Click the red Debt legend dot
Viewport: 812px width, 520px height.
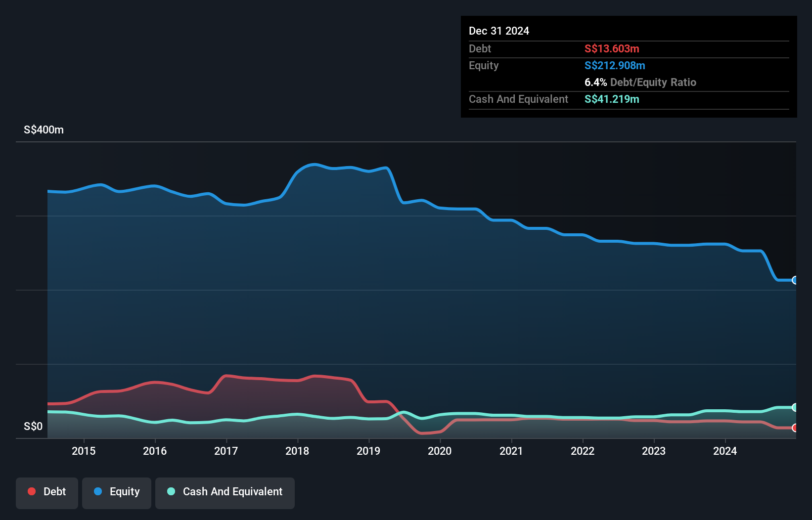[x=32, y=491]
